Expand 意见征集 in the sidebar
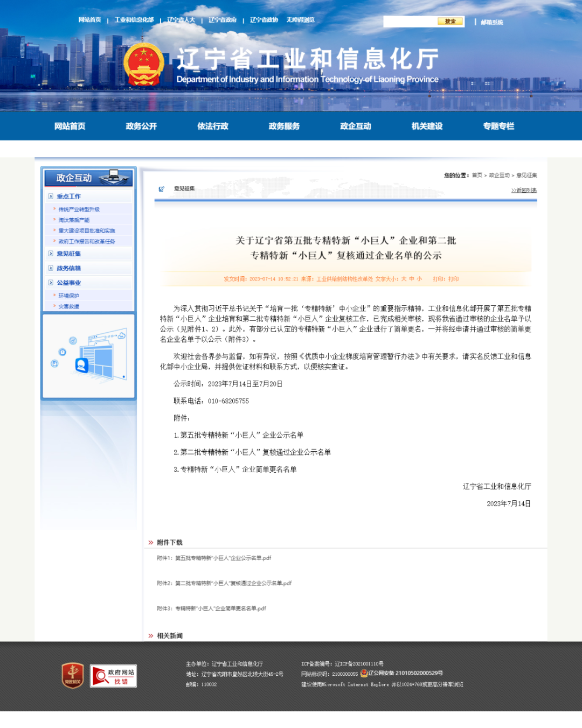Image resolution: width=582 pixels, height=728 pixels. (69, 254)
